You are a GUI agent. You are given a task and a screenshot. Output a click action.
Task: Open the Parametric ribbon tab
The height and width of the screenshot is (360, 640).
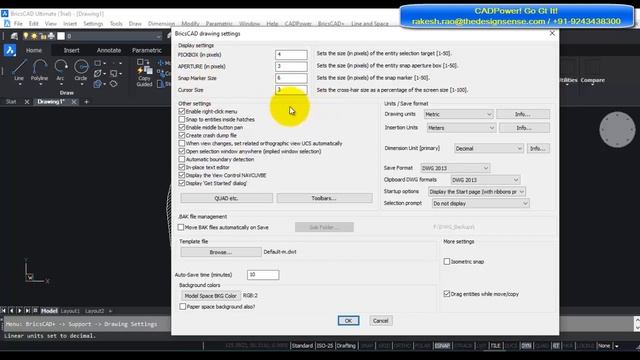(147, 50)
